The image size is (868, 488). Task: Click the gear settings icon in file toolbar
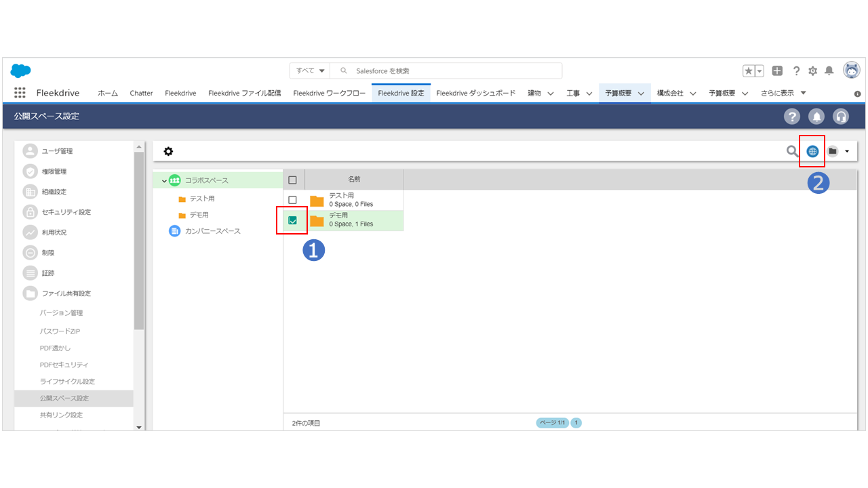168,151
